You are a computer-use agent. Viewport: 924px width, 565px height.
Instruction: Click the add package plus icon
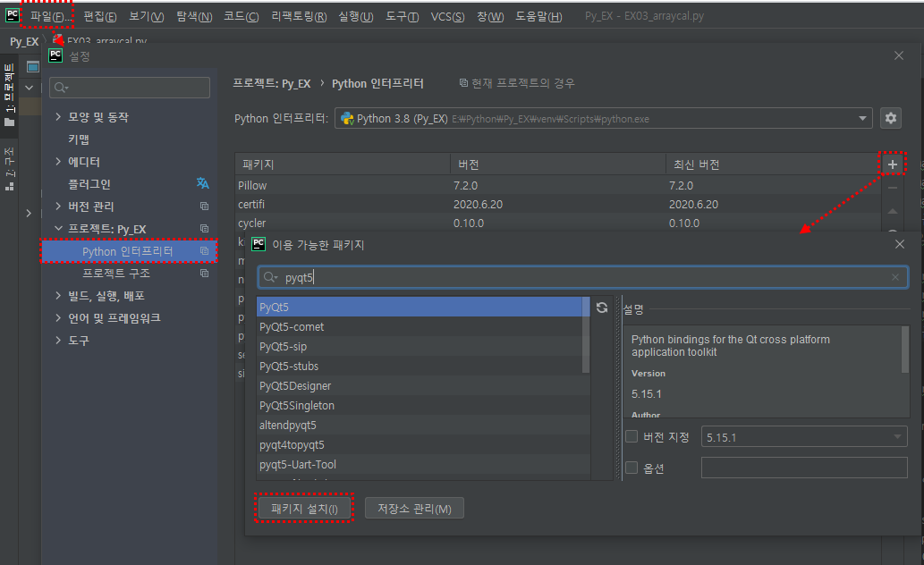892,164
